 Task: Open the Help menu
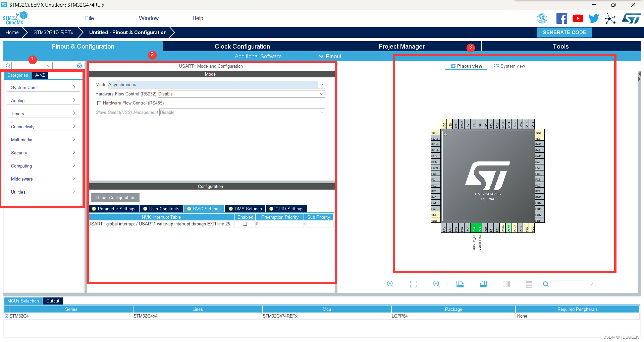point(198,18)
